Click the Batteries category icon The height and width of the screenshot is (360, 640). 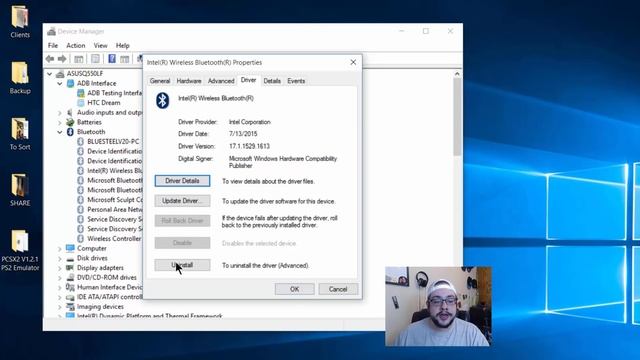pyautogui.click(x=70, y=122)
